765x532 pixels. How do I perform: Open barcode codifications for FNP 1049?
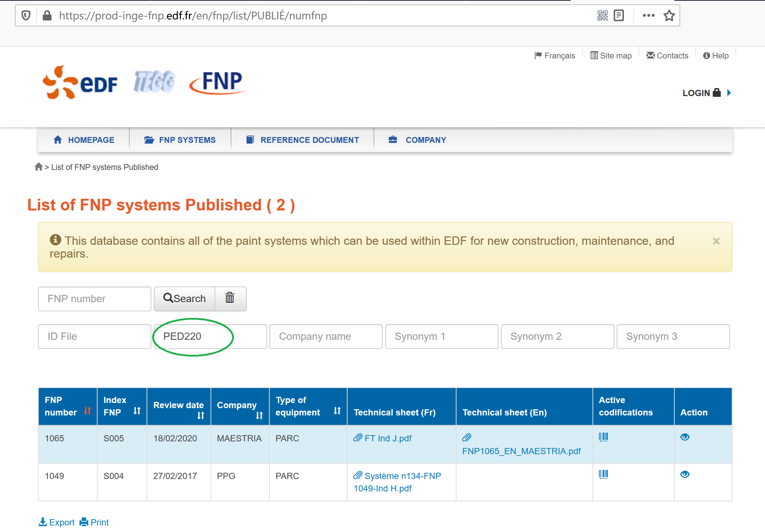point(603,474)
